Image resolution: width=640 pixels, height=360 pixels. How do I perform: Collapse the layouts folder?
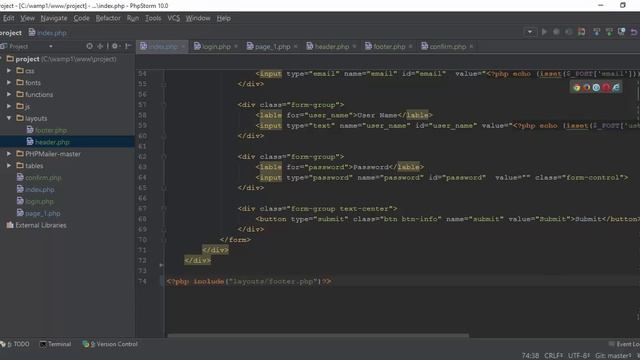click(9, 118)
